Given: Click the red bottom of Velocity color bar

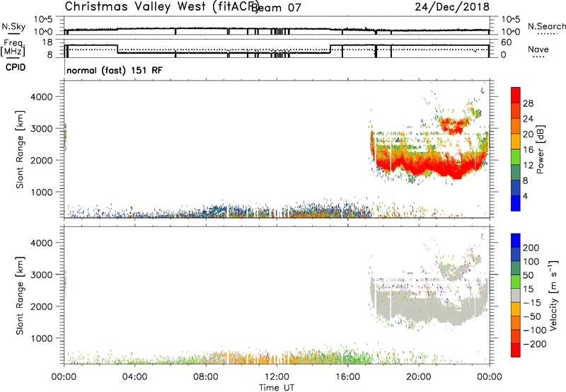Looking at the screenshot, I should tap(516, 350).
